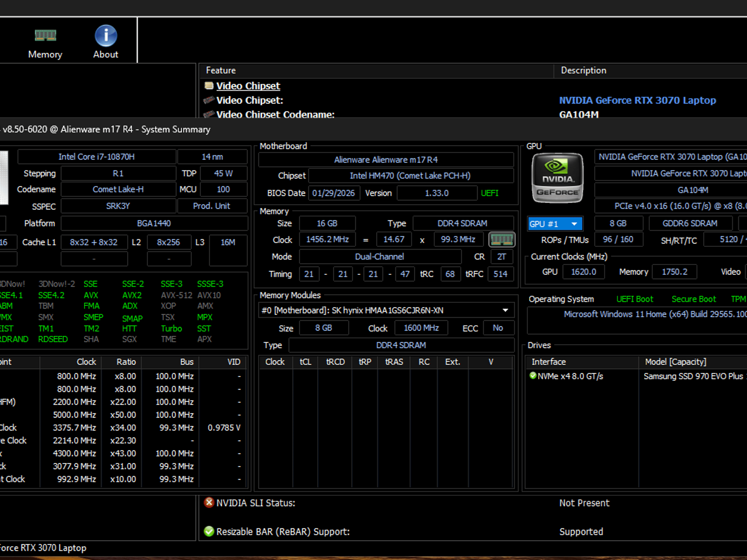Click the 2T command rate value
Viewport: 747px width, 560px height.
point(502,257)
